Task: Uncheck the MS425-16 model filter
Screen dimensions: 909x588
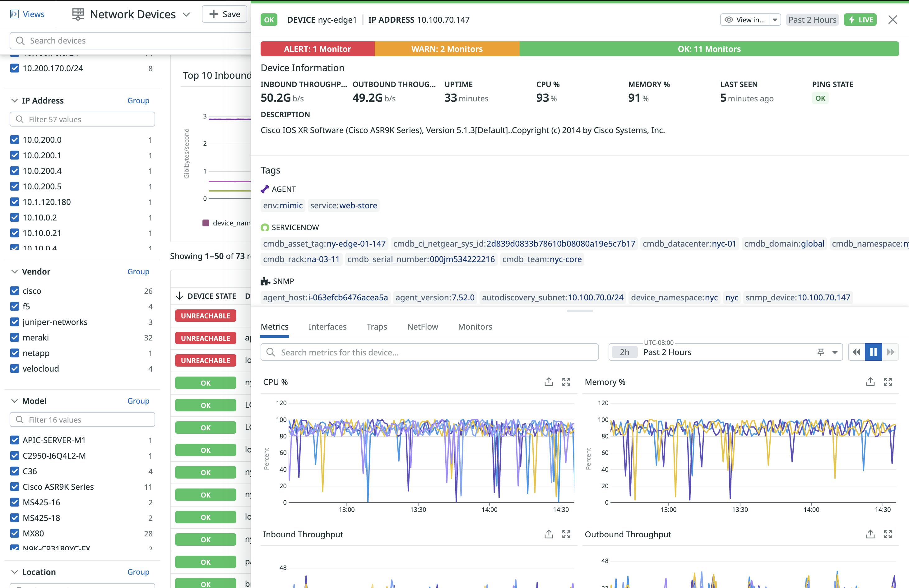Action: 14,502
